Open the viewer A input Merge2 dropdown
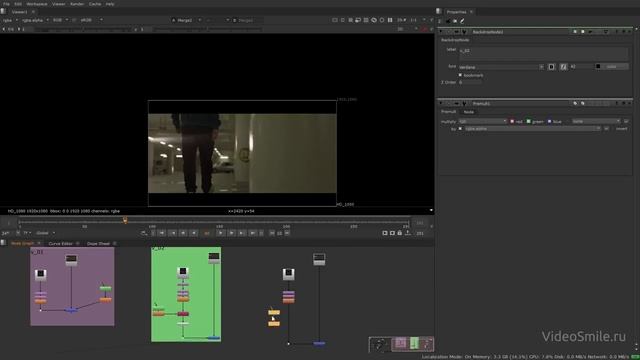The width and height of the screenshot is (640, 360). (x=186, y=20)
